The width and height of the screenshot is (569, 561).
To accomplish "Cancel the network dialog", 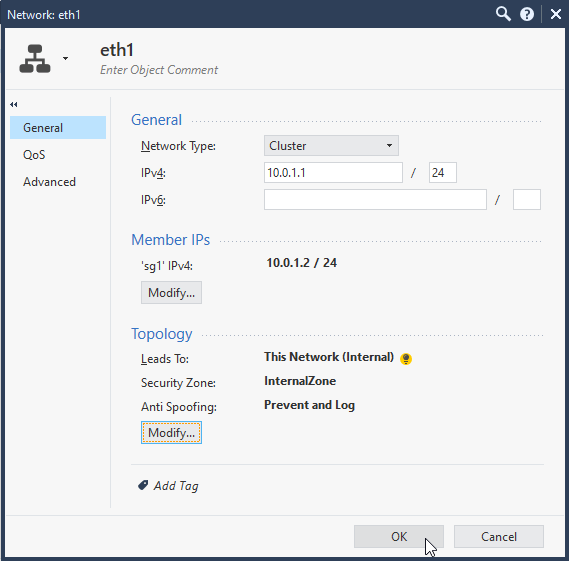I will click(499, 536).
